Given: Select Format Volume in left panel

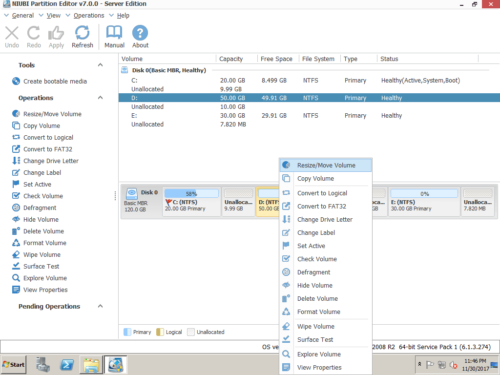Looking at the screenshot, I should point(39,243).
